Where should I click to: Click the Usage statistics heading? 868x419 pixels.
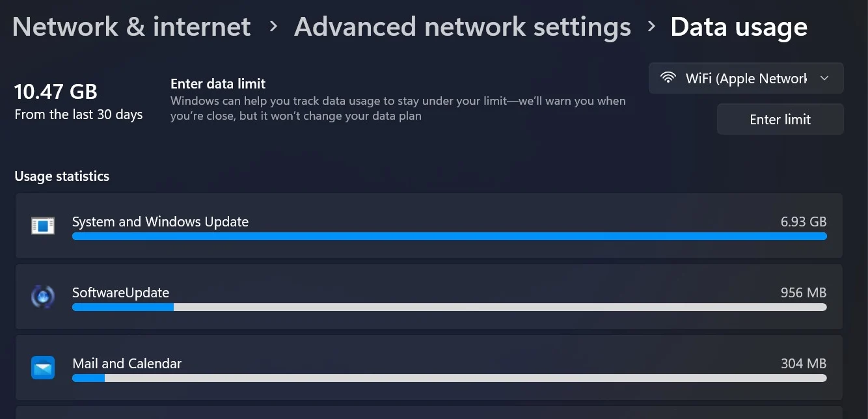62,176
